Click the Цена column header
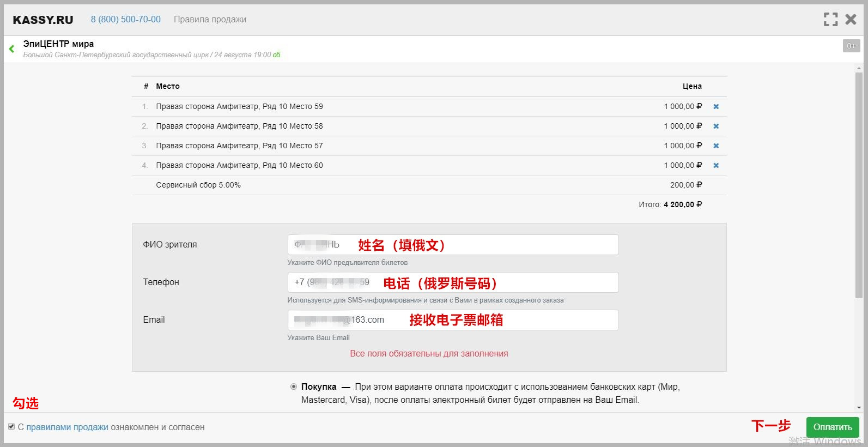Screen dimensions: 868x447 click(x=692, y=86)
